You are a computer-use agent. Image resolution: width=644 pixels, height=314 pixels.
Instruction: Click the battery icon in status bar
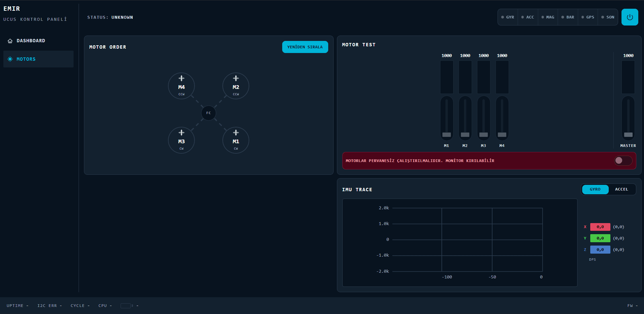127,306
